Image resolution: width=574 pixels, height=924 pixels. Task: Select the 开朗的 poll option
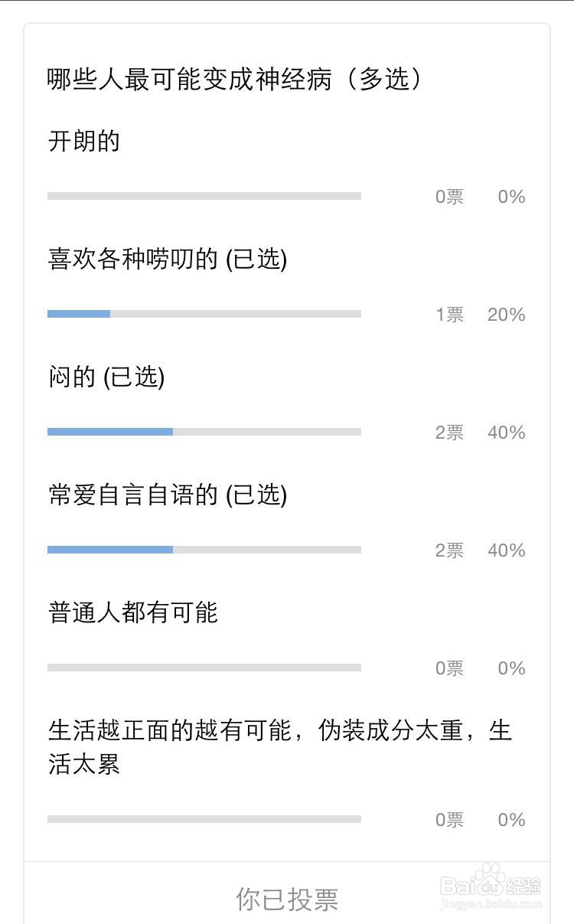pos(84,142)
